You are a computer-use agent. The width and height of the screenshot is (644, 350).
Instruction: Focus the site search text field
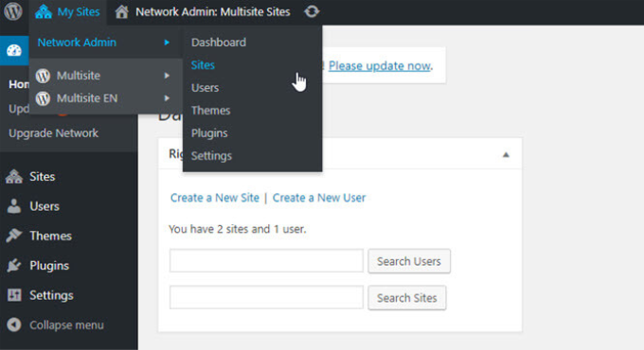266,297
